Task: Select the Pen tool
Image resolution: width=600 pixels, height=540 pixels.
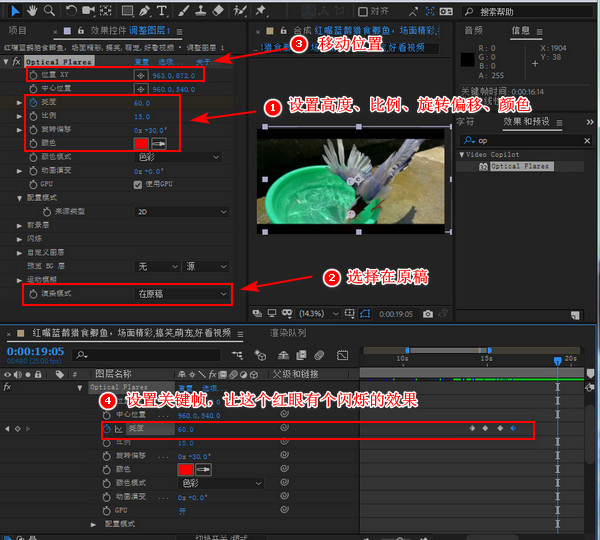Action: tap(145, 11)
